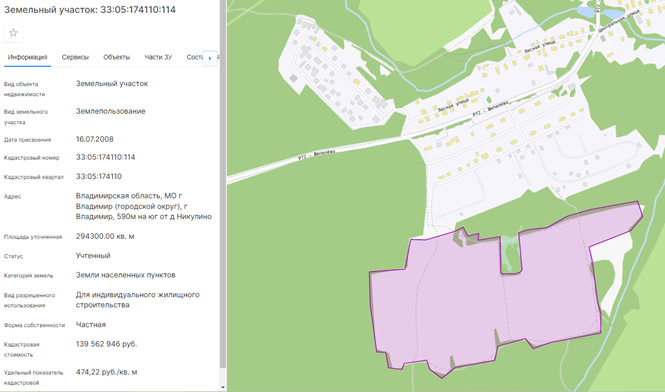Open the Объекты tab

(117, 57)
